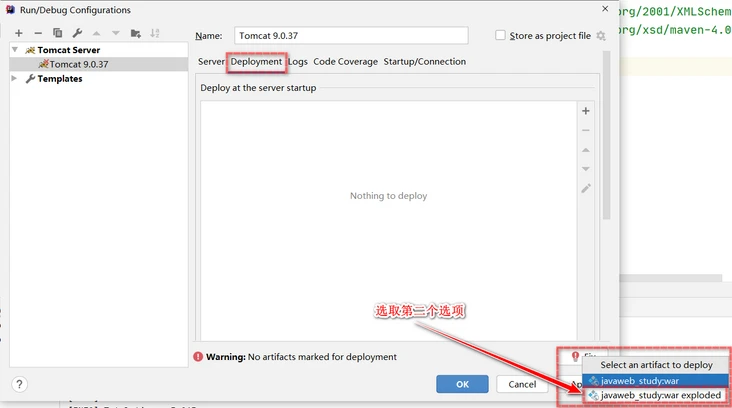Create new folder icon in toolbar
This screenshot has width=732, height=408.
point(135,33)
